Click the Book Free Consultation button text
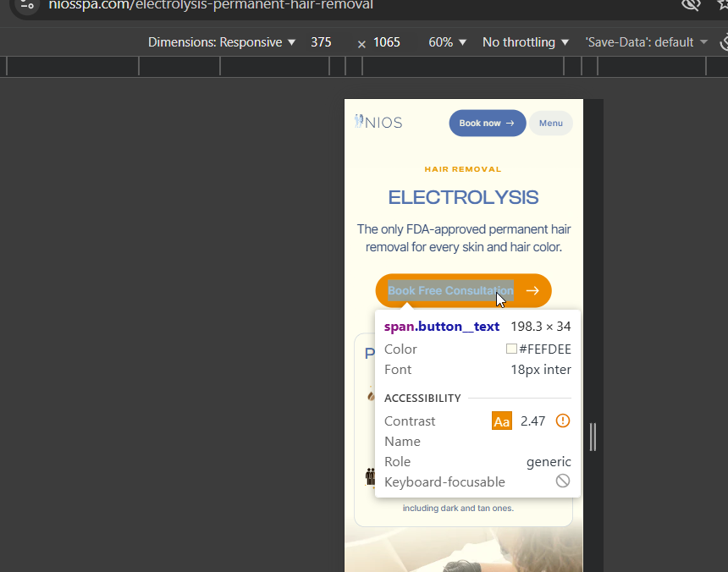 pos(450,291)
